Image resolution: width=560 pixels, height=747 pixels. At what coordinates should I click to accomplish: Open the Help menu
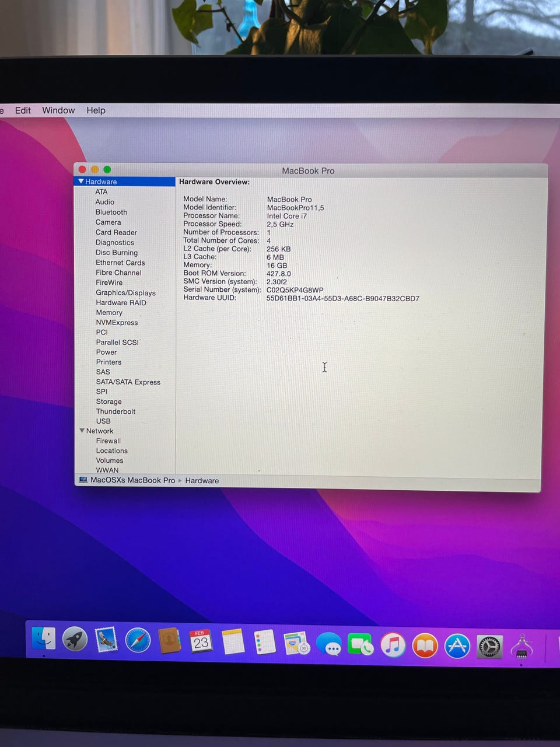(x=96, y=110)
